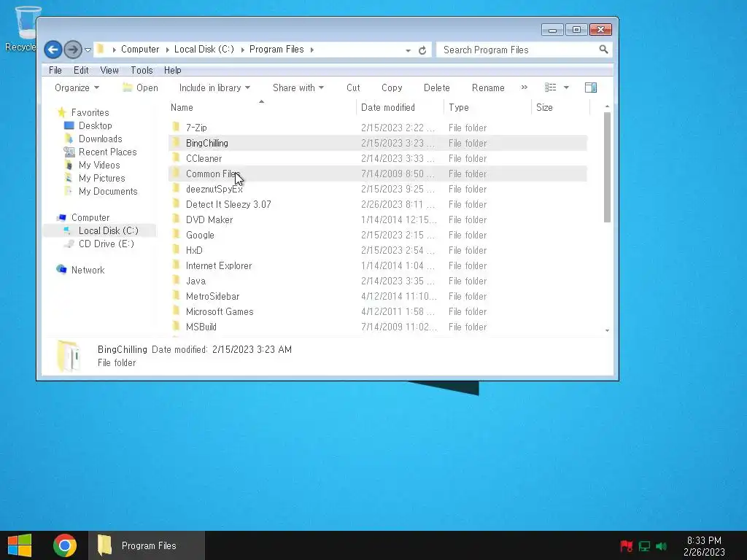The width and height of the screenshot is (747, 560).
Task: Open My Videos in Favorites
Action: 99,165
